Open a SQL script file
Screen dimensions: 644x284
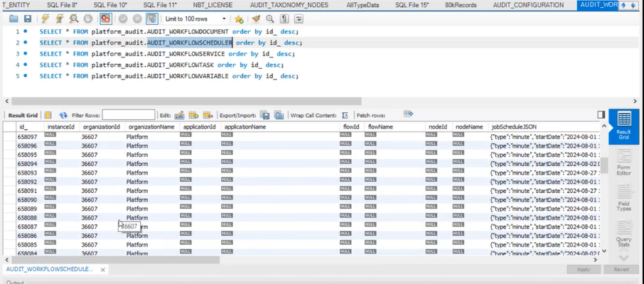(14, 19)
